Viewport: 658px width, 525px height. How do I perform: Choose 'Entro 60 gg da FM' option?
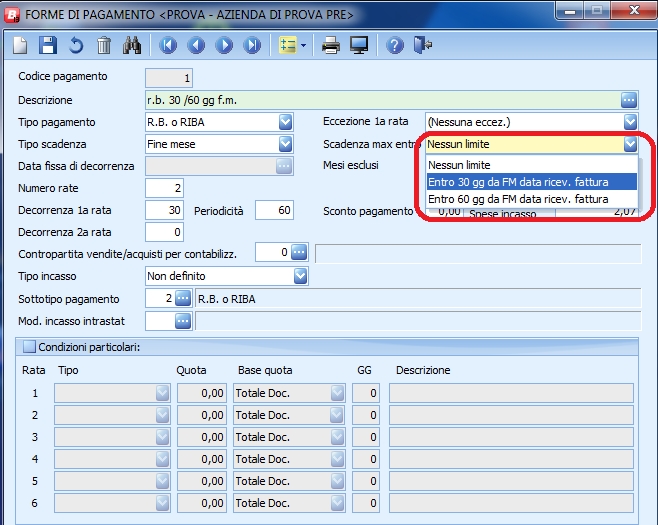(x=517, y=200)
